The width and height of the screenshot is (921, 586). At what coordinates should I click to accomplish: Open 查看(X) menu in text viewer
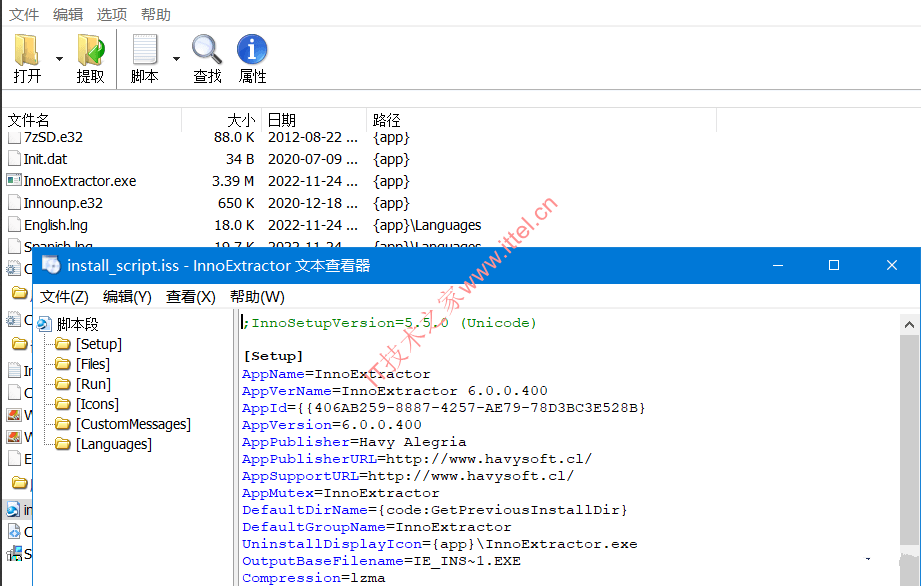coord(190,297)
